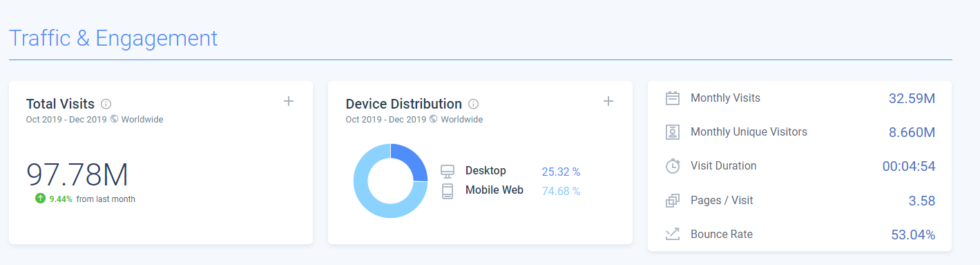Select the globe icon under Total Visits
The height and width of the screenshot is (265, 980).
[114, 119]
